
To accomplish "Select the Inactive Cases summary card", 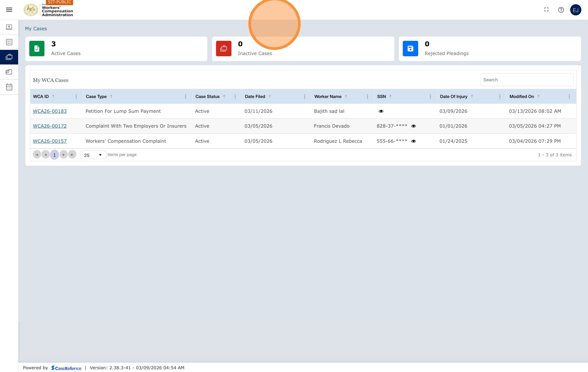I will pos(303,49).
